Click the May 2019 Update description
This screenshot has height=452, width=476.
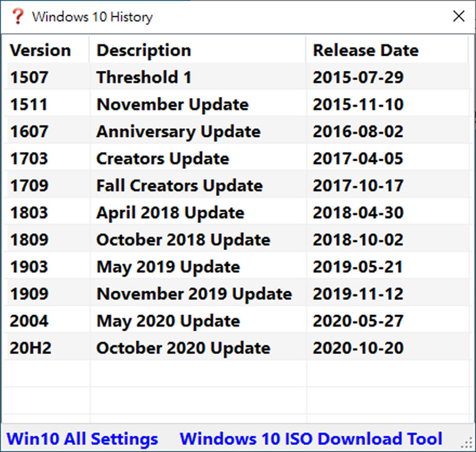pos(168,267)
